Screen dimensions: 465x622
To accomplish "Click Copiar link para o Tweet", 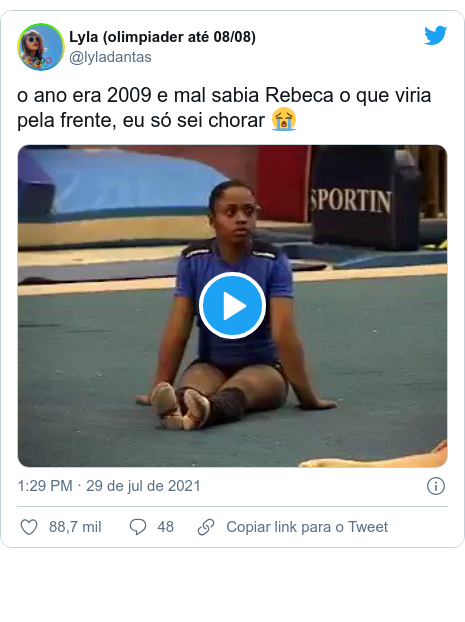I will point(307,527).
